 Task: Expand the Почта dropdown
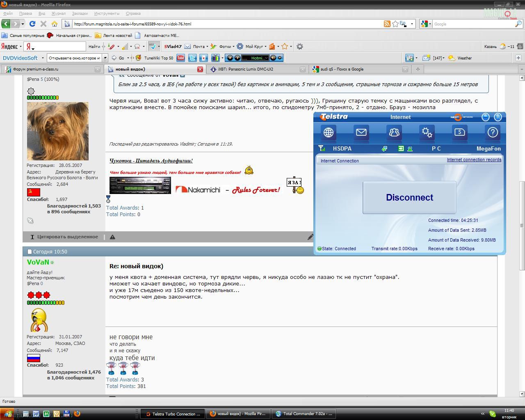[207, 46]
